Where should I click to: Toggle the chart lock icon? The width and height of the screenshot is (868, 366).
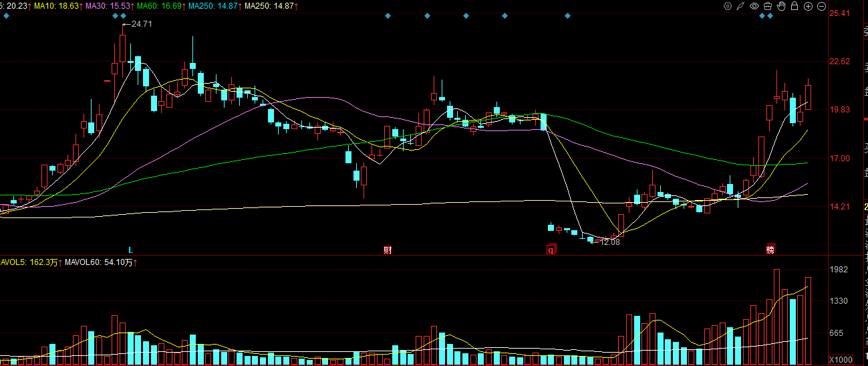(794, 6)
